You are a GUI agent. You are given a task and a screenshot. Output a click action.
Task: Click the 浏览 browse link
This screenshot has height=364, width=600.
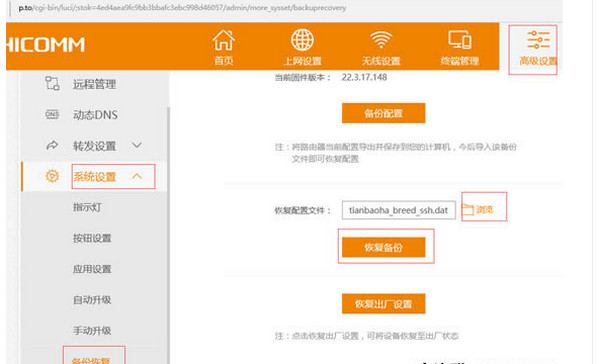pyautogui.click(x=484, y=209)
